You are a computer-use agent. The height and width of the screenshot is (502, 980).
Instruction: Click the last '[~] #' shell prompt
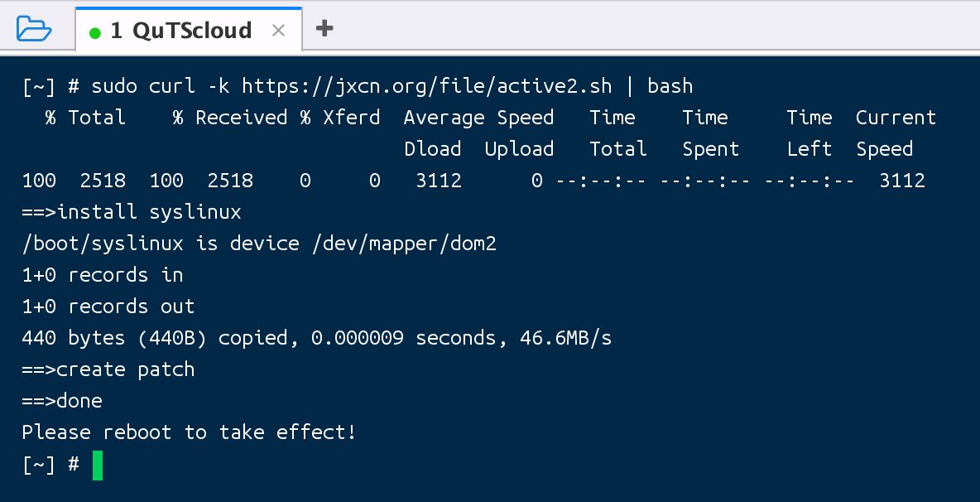coord(50,465)
